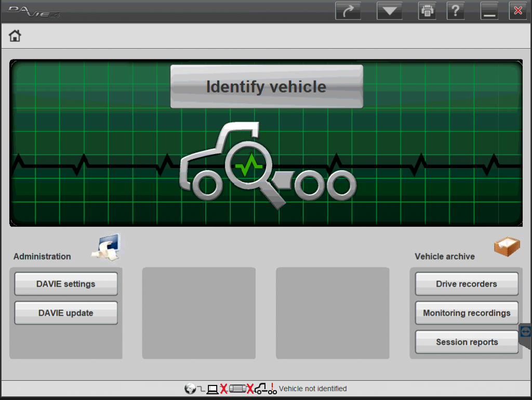Click the Vehicle not identified status text
This screenshot has height=400, width=532.
click(313, 389)
